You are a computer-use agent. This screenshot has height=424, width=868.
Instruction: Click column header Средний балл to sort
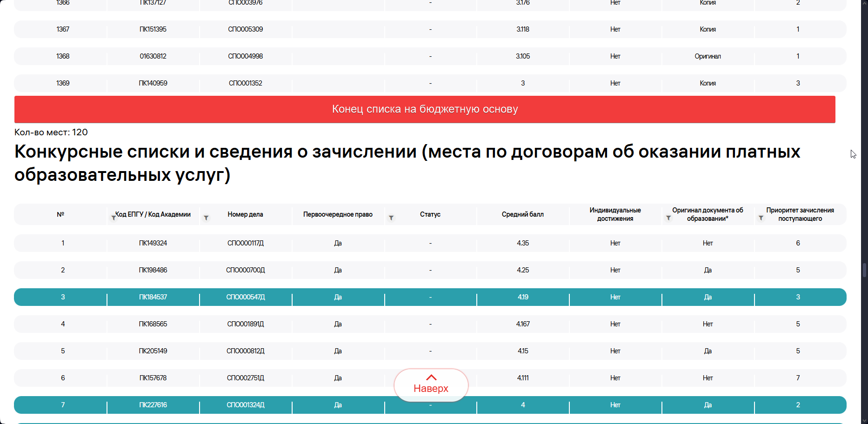coord(522,214)
